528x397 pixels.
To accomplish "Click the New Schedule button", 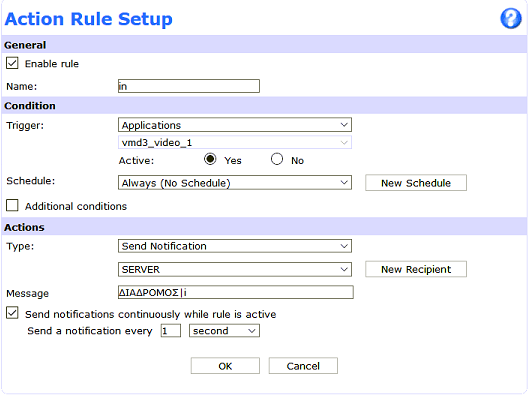I will click(x=416, y=183).
